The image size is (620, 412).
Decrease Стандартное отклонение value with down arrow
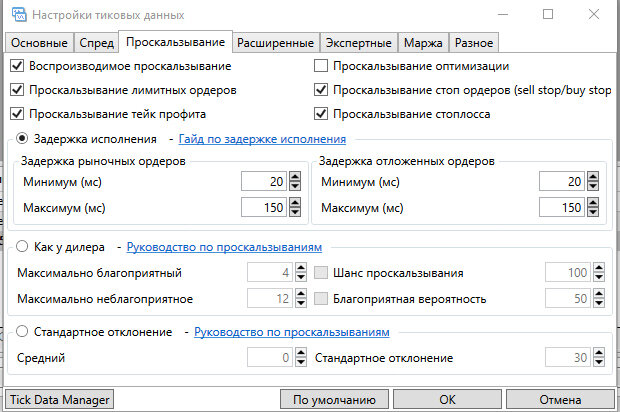pyautogui.click(x=599, y=362)
